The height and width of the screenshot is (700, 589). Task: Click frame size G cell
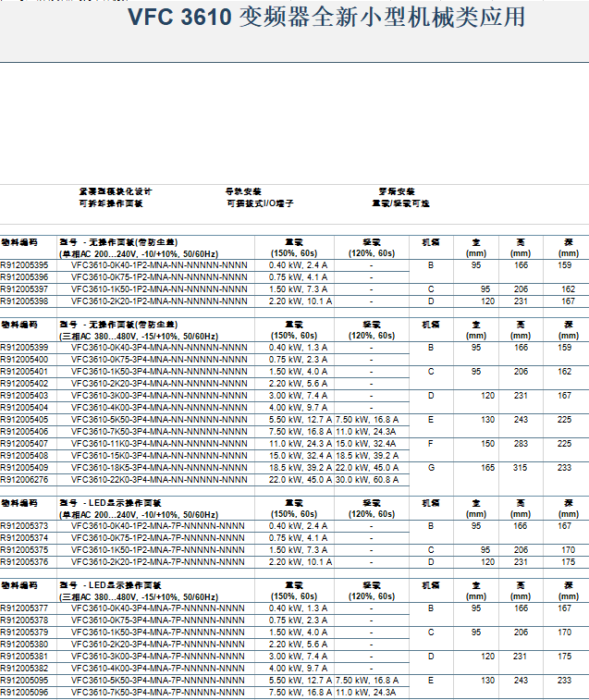click(x=431, y=468)
